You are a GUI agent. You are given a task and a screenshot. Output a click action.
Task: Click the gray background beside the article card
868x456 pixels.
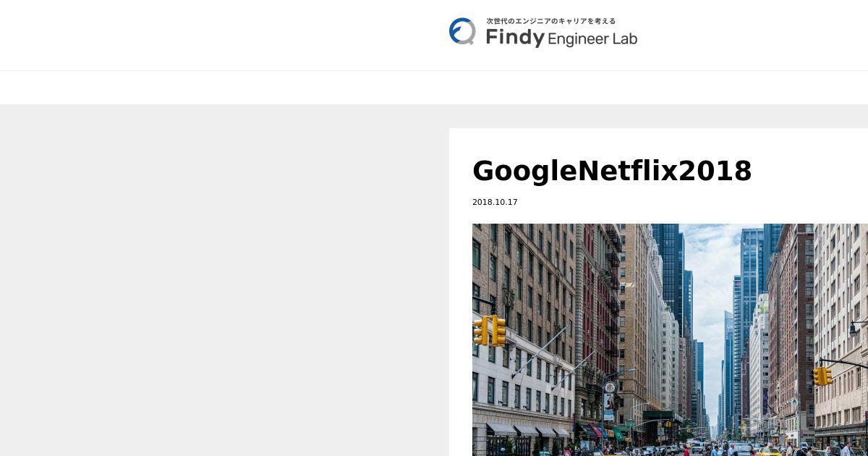coord(224,280)
